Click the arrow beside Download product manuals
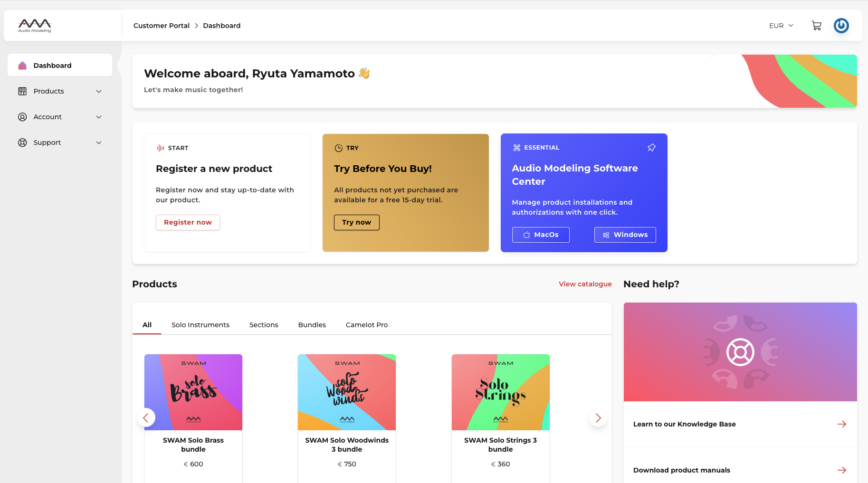Viewport: 868px width, 483px height. pyautogui.click(x=841, y=470)
